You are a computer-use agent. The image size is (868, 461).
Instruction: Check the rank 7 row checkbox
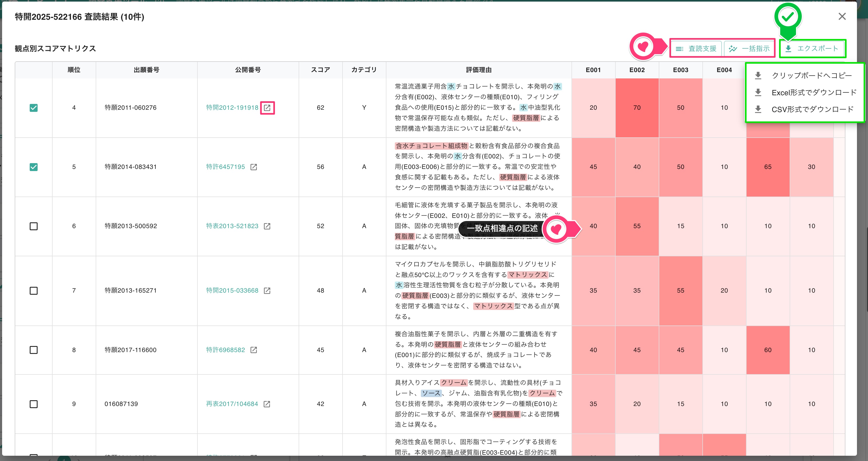tap(34, 291)
